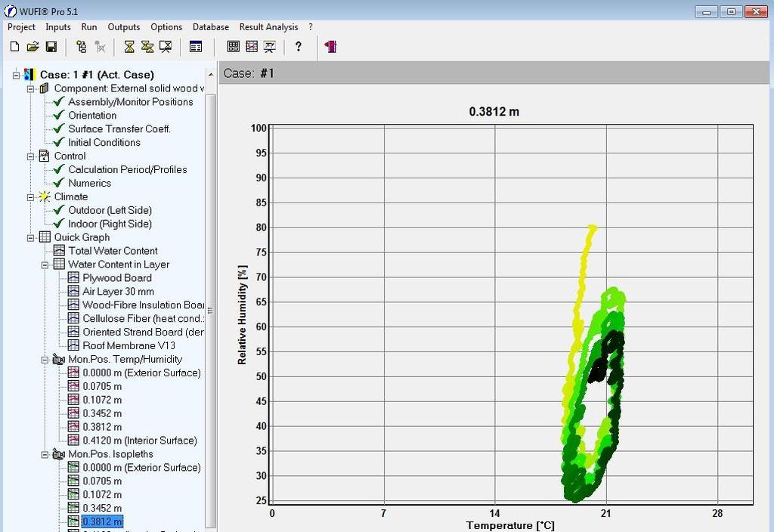Open the film presentation toolbar icon
Viewport: 774px width, 532px height.
point(270,46)
